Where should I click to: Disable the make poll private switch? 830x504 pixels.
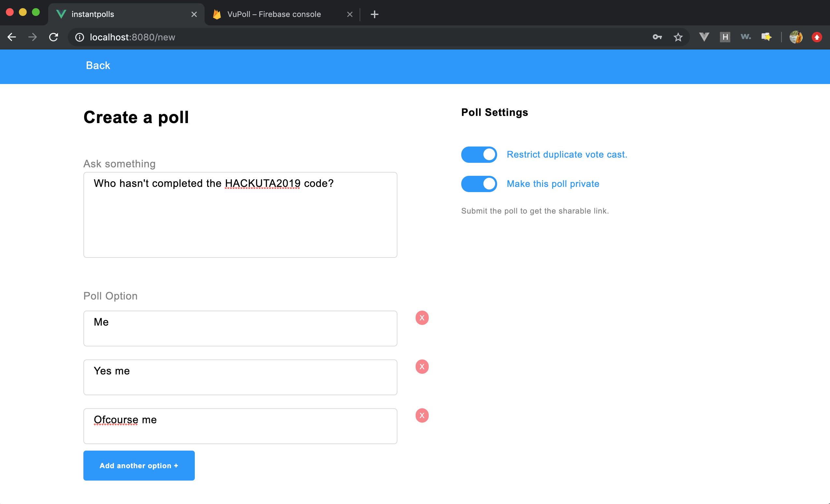[479, 184]
